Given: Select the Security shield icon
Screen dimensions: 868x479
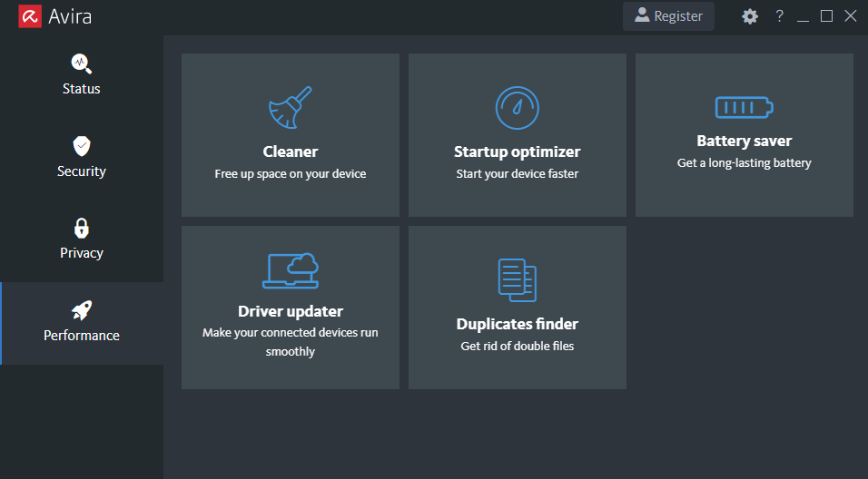Looking at the screenshot, I should coord(82,146).
